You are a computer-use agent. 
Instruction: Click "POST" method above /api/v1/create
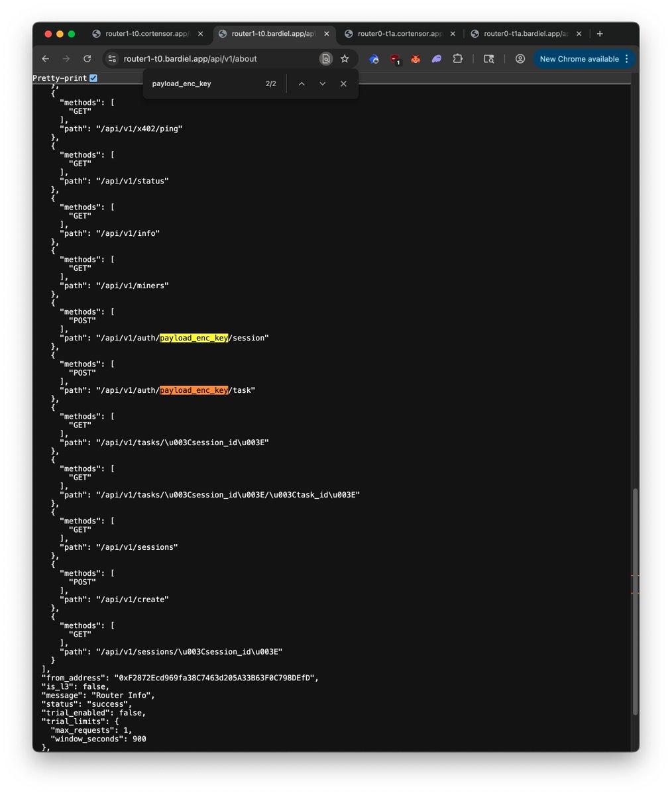[x=82, y=582]
